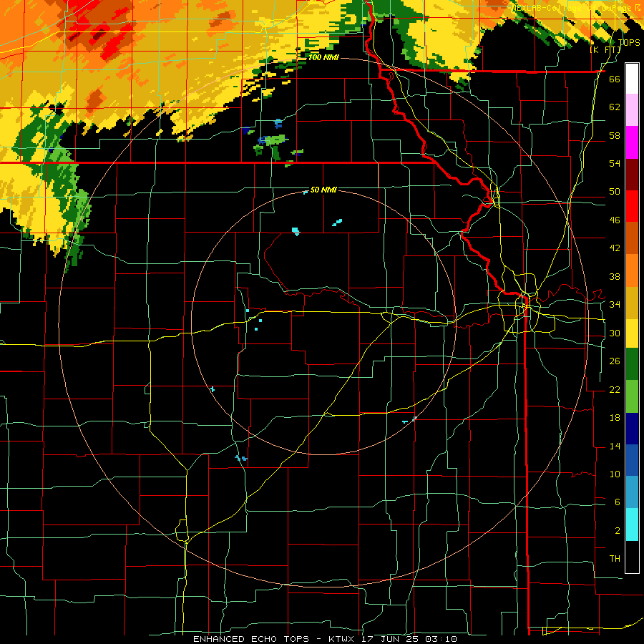644x644 pixels.
Task: Click the "TH" threshold legend label
Action: [615, 559]
